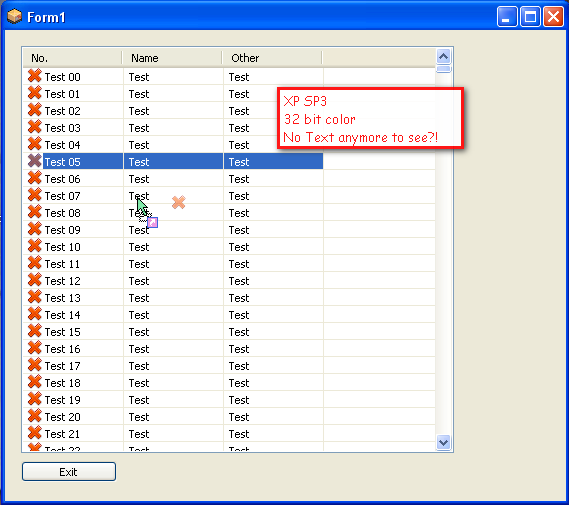Click the red X icon next to Test 10
This screenshot has height=505, width=569.
click(x=34, y=246)
